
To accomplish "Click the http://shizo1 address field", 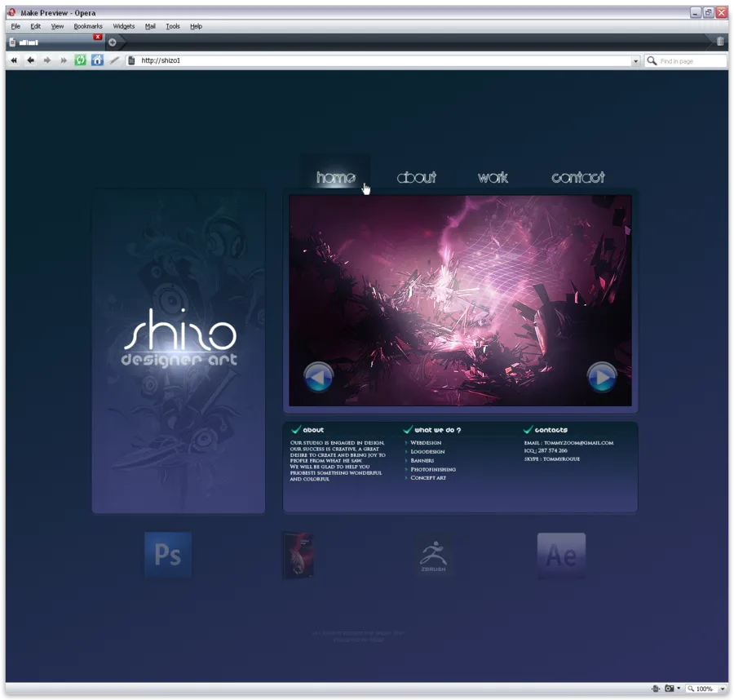I will 384,61.
